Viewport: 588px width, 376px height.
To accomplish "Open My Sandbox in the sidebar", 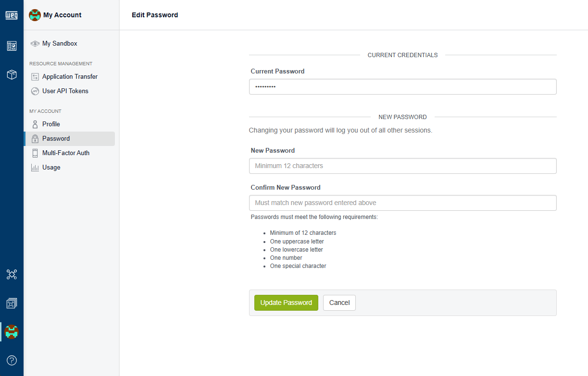I will [60, 44].
